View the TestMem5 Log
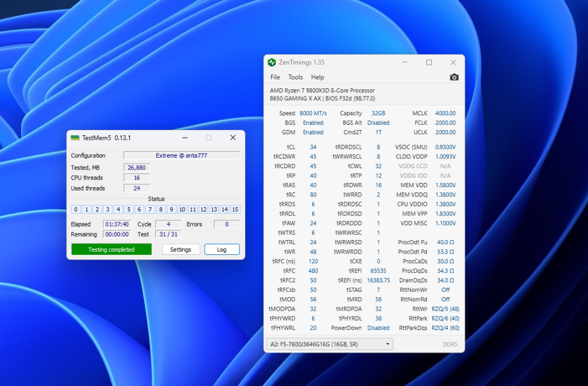588x386 pixels. [x=222, y=249]
